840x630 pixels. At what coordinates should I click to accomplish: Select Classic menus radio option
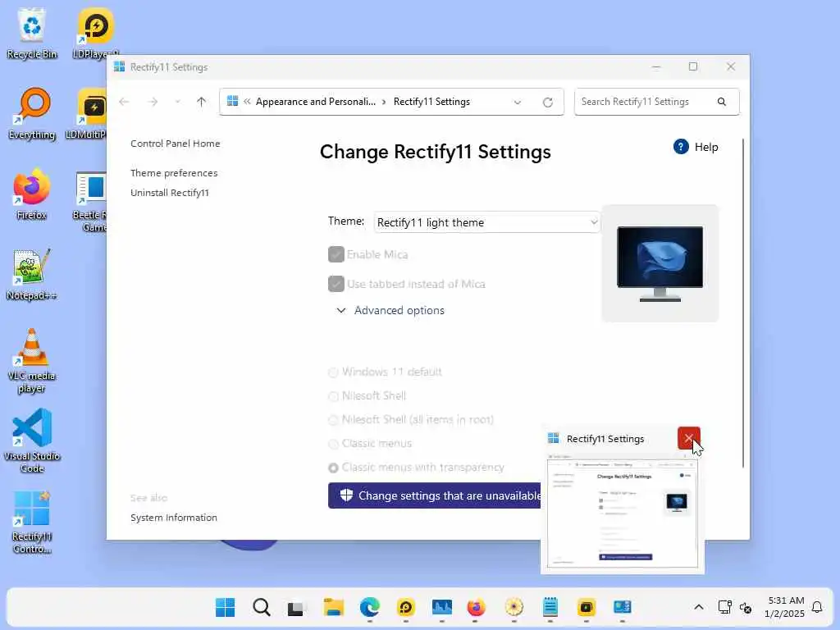[x=333, y=444]
